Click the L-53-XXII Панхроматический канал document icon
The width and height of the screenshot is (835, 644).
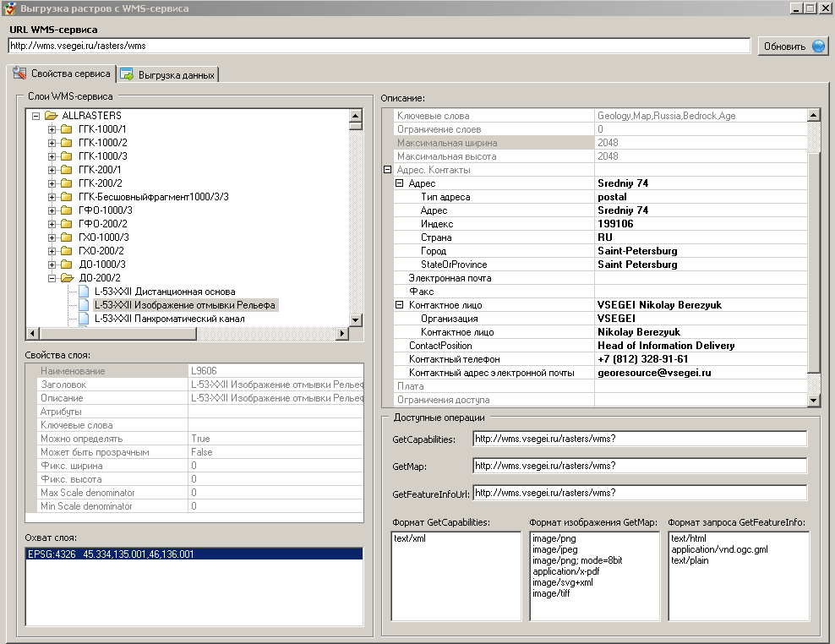point(83,319)
